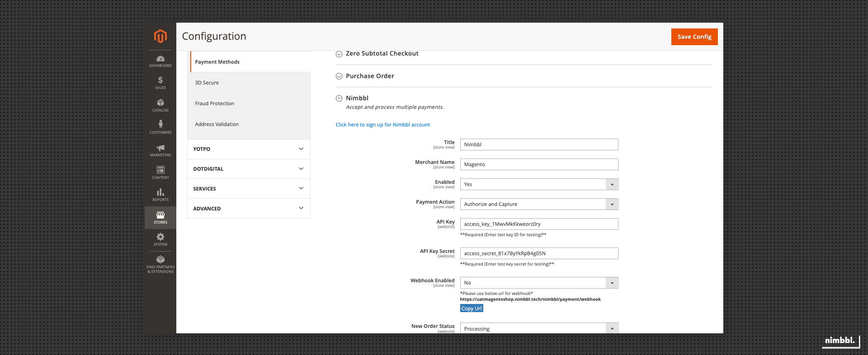Expand the SERVICES config group
This screenshot has width=868, height=355.
point(249,189)
